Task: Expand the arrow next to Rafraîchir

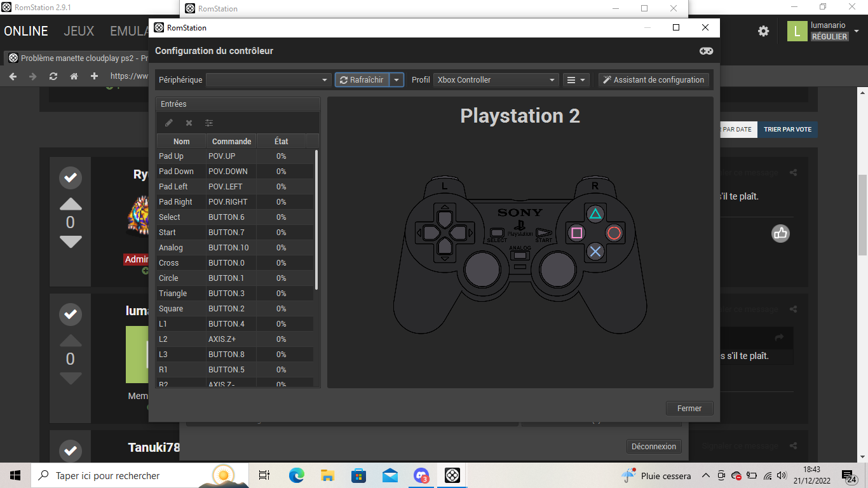Action: coord(397,80)
